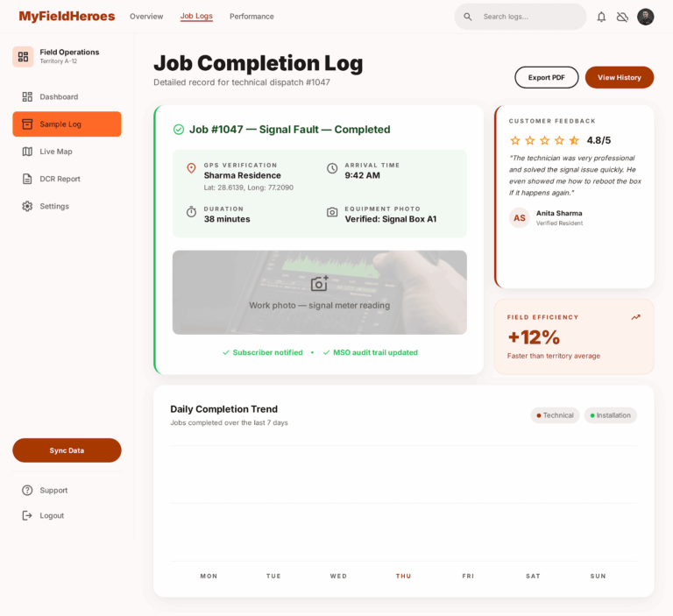The image size is (673, 616).
Task: Open the work photo signal meter thumbnail
Action: [x=319, y=293]
